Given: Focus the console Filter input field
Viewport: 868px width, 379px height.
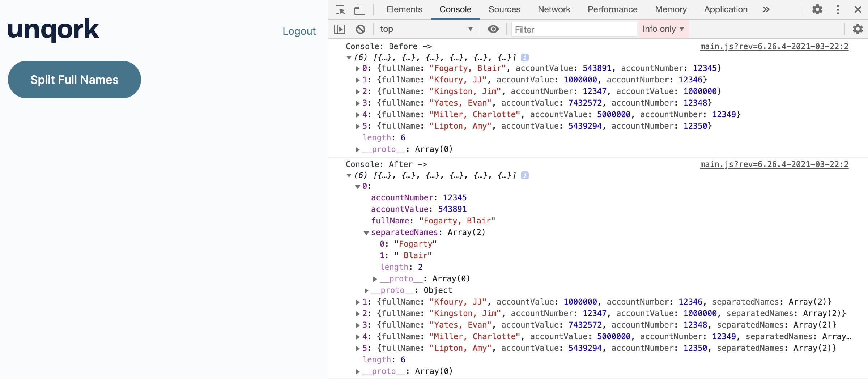Looking at the screenshot, I should click(574, 29).
